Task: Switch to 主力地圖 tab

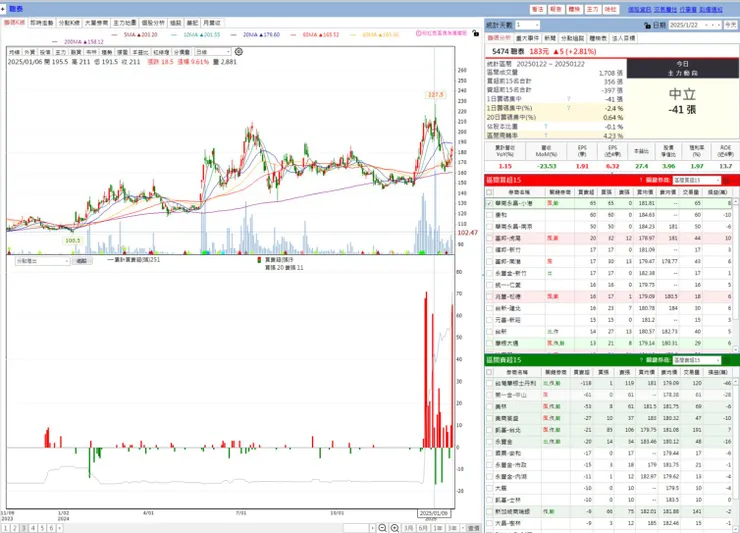Action: (125, 23)
